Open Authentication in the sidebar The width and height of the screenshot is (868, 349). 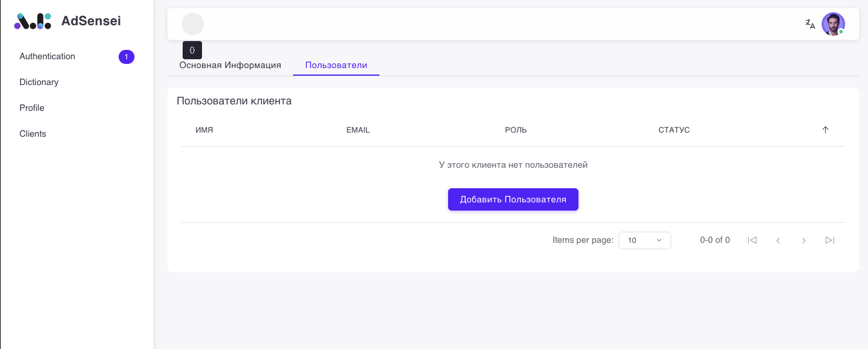(47, 56)
